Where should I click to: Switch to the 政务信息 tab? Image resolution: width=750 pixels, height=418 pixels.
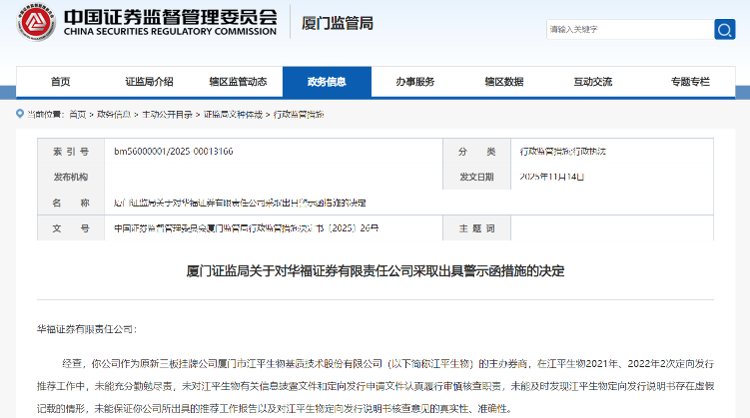(326, 82)
